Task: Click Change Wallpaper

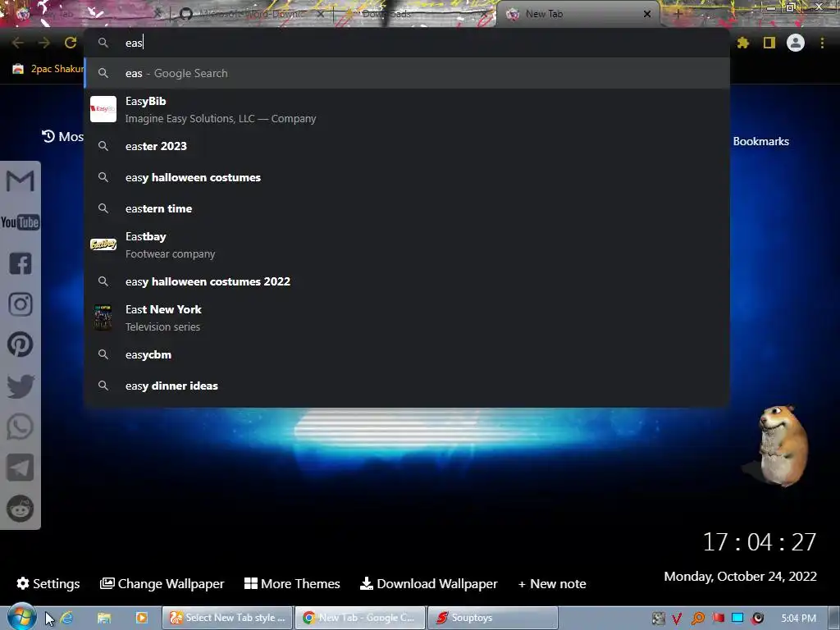Action: click(x=162, y=583)
